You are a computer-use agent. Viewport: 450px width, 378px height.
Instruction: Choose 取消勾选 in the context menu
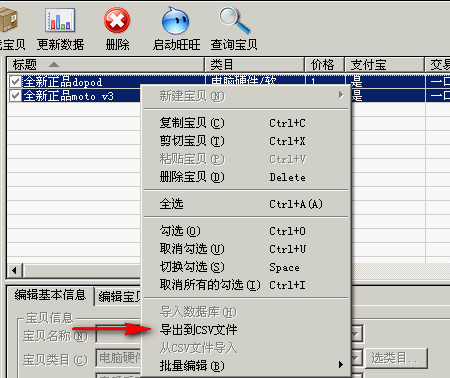(x=246, y=249)
